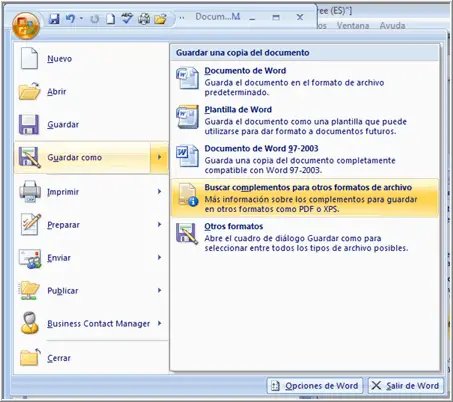The height and width of the screenshot is (402, 453).
Task: Click text 'predeterminado.' under Documento de Word
Action: 236,93
